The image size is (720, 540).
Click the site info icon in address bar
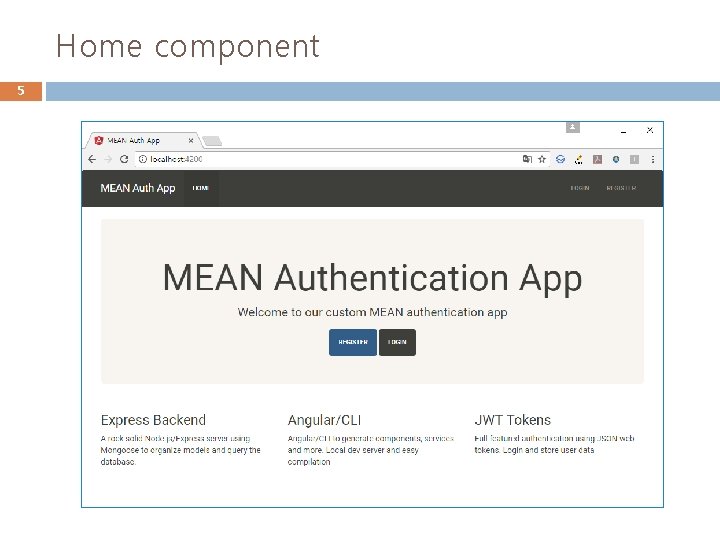click(x=143, y=159)
